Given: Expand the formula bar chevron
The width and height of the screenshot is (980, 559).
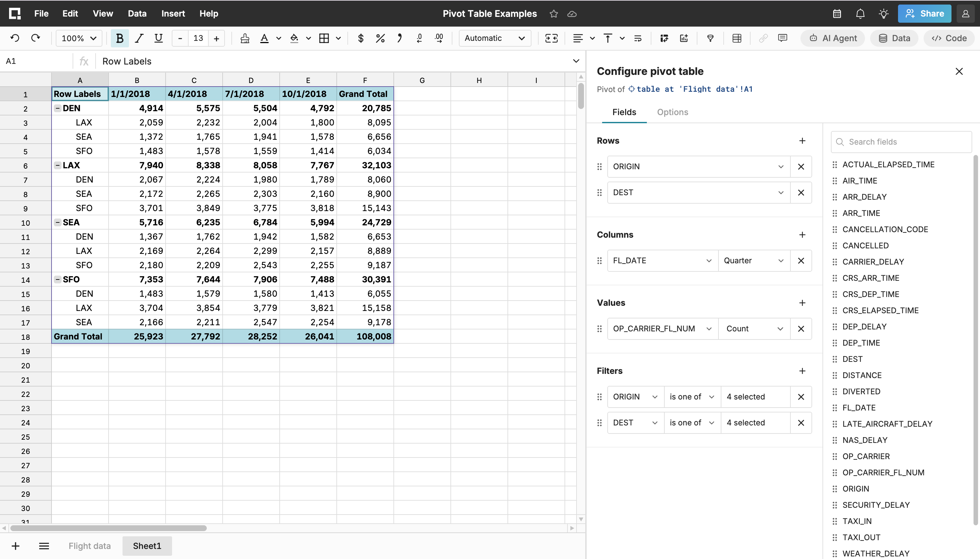Looking at the screenshot, I should (576, 61).
